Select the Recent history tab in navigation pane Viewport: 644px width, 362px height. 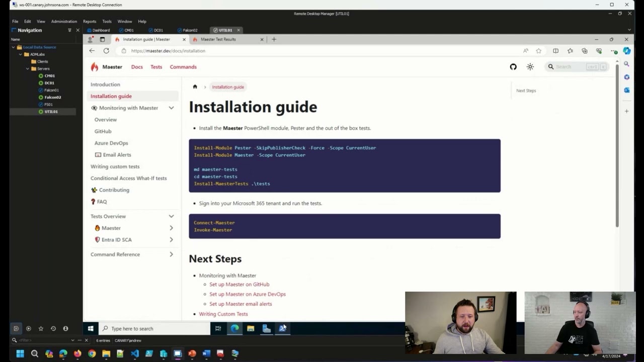click(53, 328)
